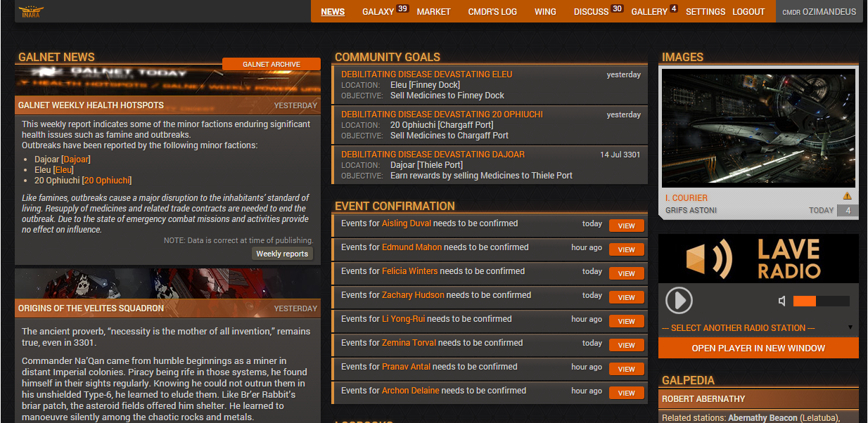Open the Zemina Torval link
Viewport: 868px width, 423px height.
pos(409,343)
